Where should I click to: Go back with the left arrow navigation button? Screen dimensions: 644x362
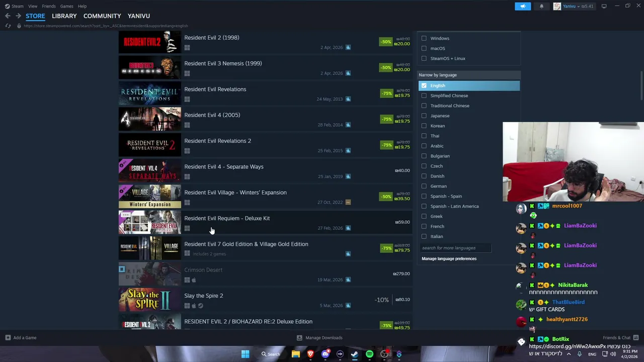pos(8,16)
